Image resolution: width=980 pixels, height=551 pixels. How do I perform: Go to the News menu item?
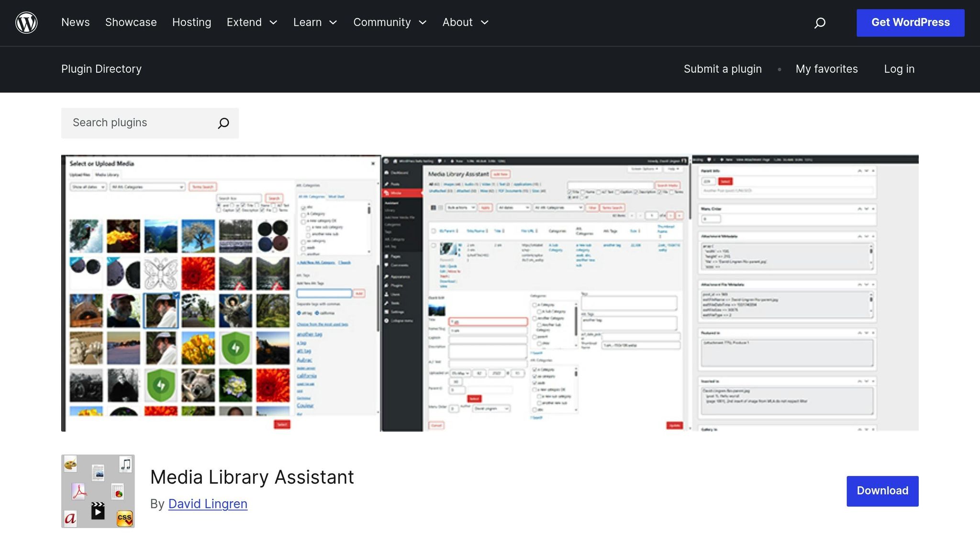pos(75,22)
